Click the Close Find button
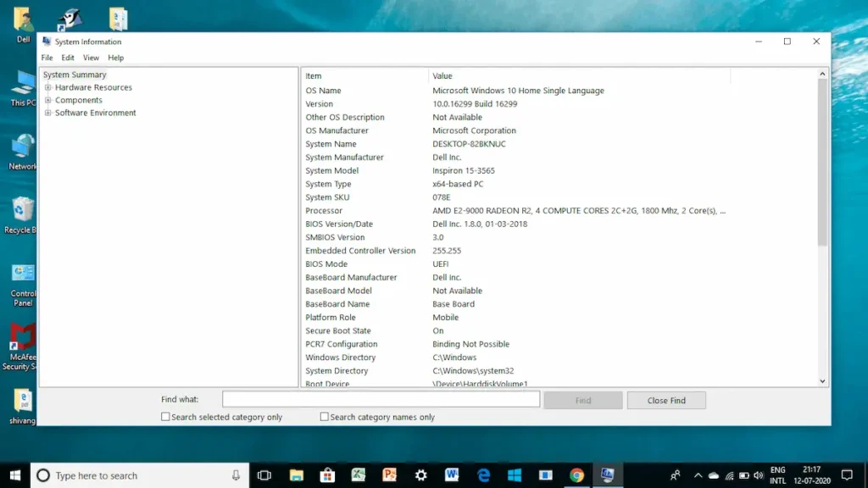The image size is (868, 488). point(666,400)
